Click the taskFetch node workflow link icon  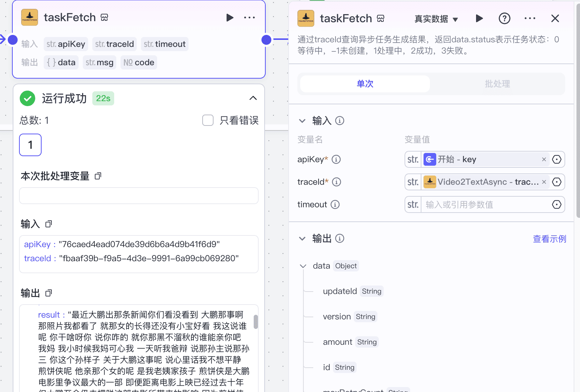click(x=104, y=17)
